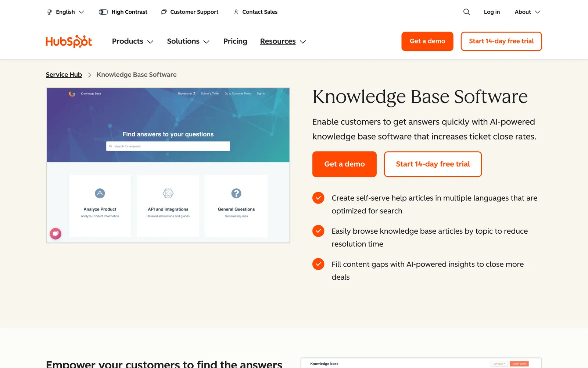
Task: Click the Search for answers field
Action: [168, 146]
